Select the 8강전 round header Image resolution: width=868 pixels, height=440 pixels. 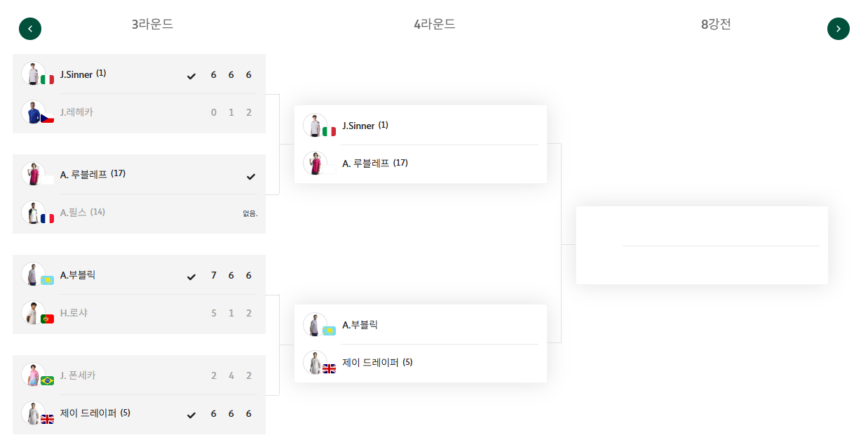pos(714,23)
